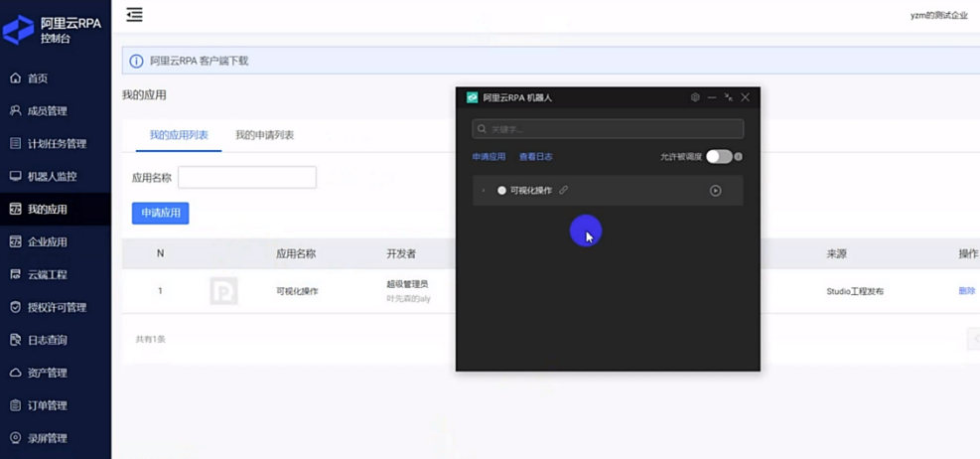Image resolution: width=980 pixels, height=459 pixels.
Task: Click 申请应用 link in robot window
Action: click(x=489, y=157)
